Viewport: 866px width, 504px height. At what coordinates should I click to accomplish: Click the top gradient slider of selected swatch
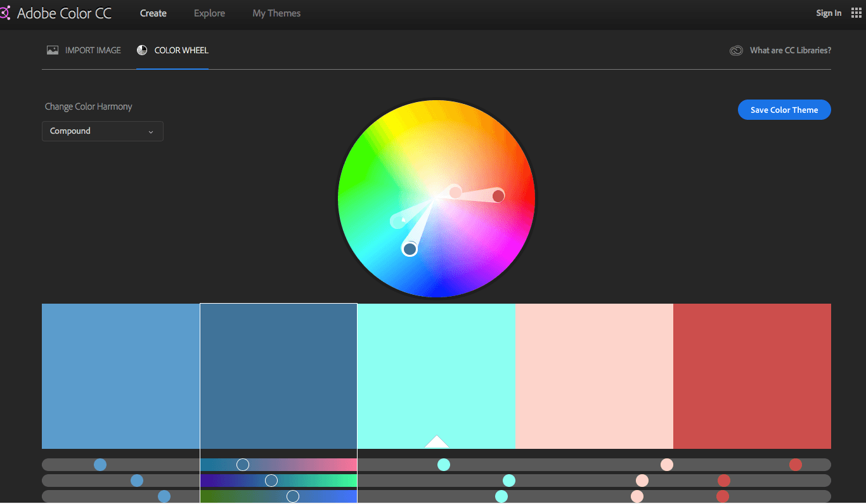point(278,465)
